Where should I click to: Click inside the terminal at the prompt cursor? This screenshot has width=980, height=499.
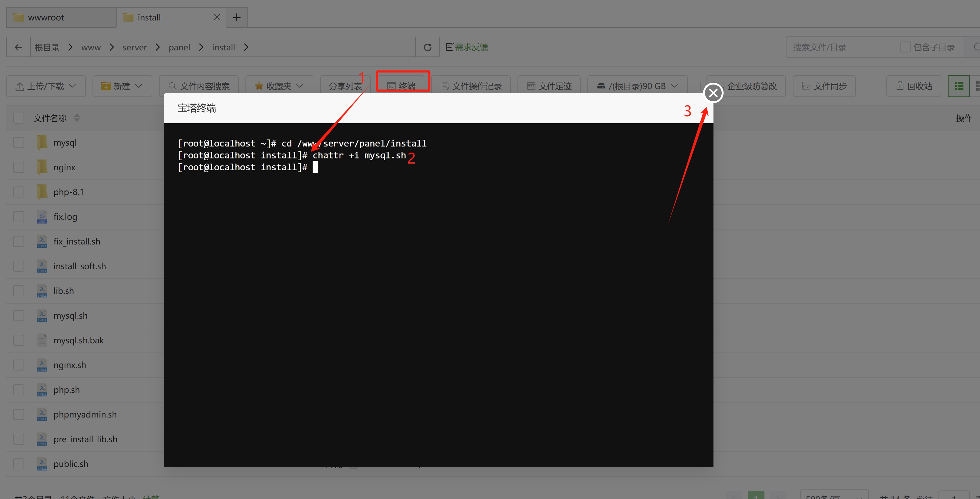(x=315, y=167)
